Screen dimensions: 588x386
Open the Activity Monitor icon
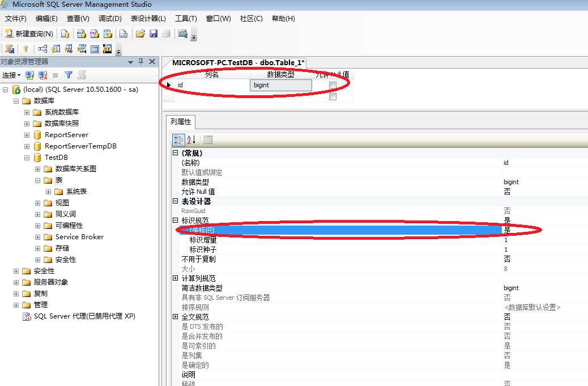coord(182,34)
